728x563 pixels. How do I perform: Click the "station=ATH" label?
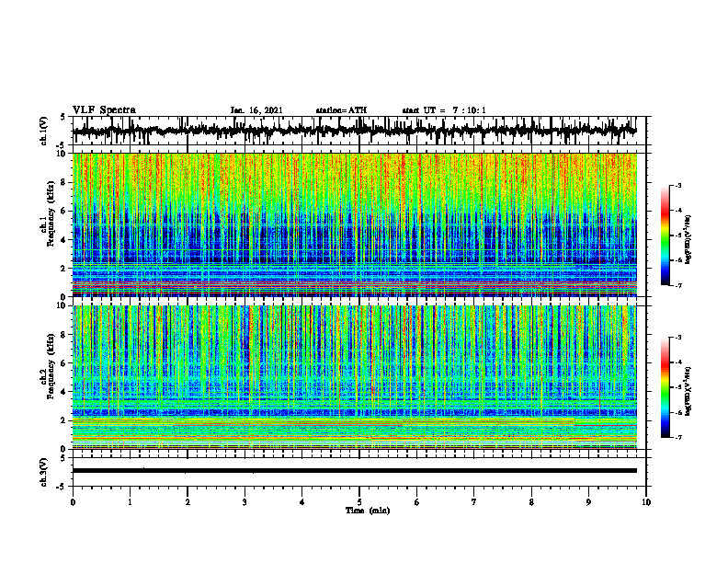coord(341,110)
